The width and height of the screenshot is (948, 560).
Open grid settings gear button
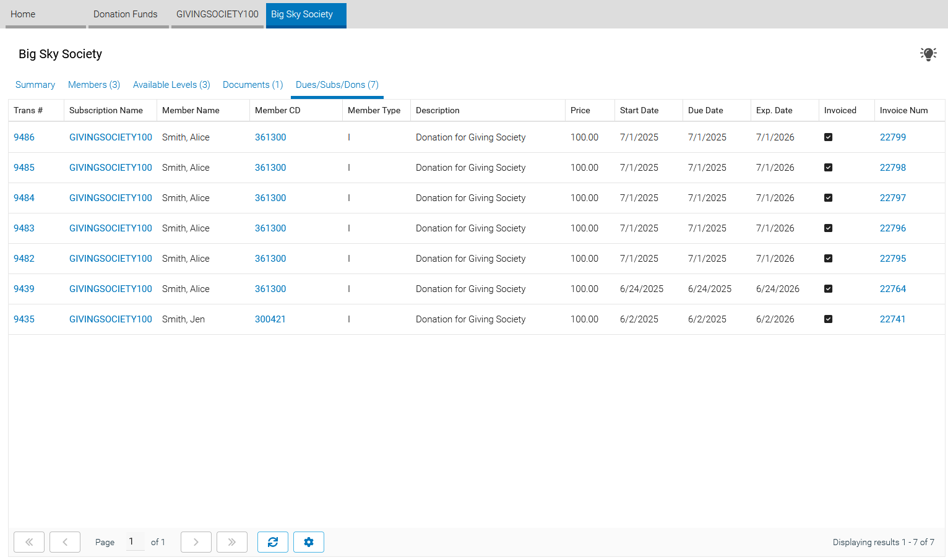click(x=309, y=542)
